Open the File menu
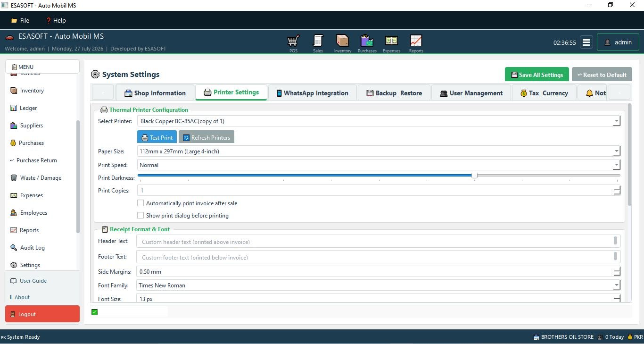The height and width of the screenshot is (344, 644). point(20,20)
